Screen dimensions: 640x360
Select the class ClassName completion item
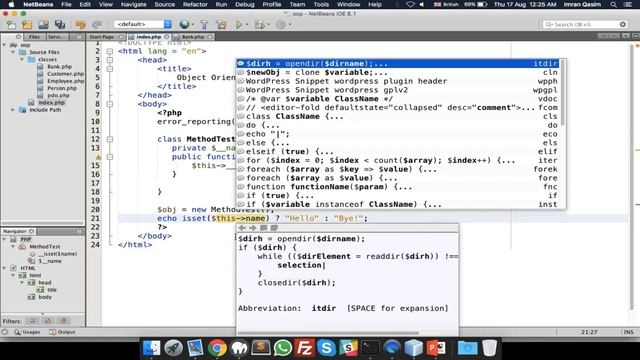(x=398, y=116)
